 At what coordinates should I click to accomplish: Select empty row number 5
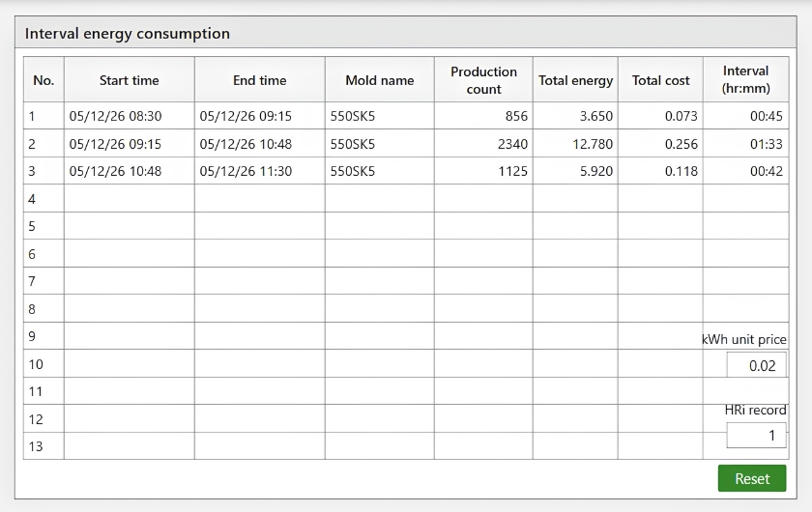pyautogui.click(x=32, y=226)
